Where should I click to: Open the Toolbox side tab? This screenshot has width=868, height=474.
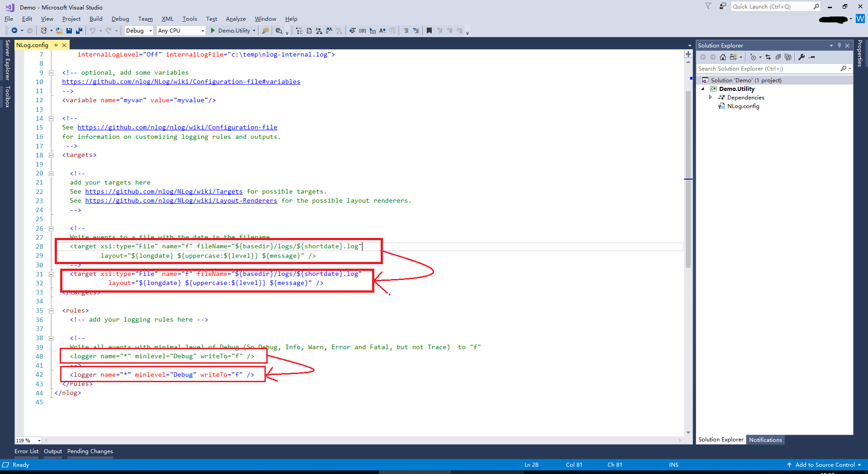7,97
